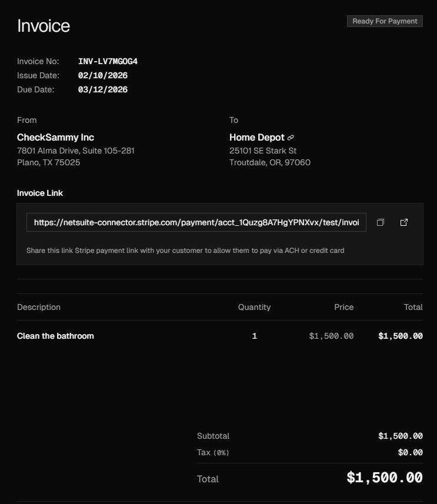Expand the Home Depot customer details
The width and height of the screenshot is (437, 504).
(x=258, y=137)
